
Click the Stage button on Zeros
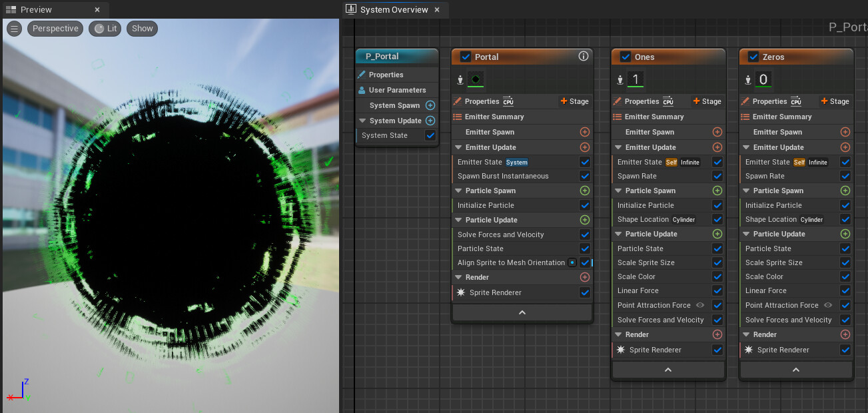coord(835,101)
